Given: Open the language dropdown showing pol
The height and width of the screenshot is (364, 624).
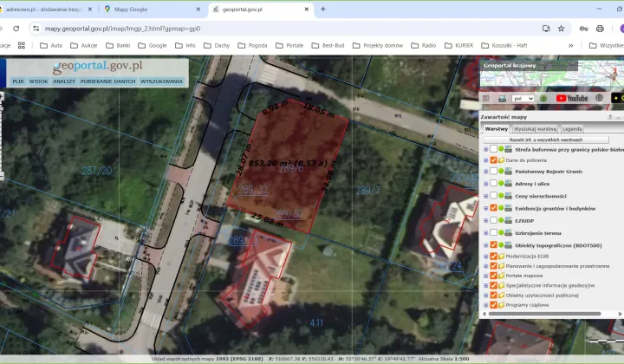Looking at the screenshot, I should [523, 99].
